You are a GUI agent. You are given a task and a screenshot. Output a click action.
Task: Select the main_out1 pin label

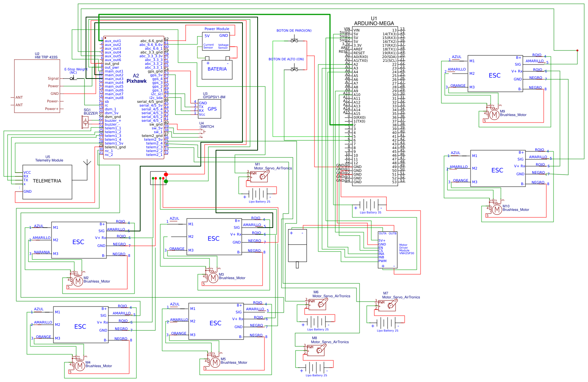[114, 71]
